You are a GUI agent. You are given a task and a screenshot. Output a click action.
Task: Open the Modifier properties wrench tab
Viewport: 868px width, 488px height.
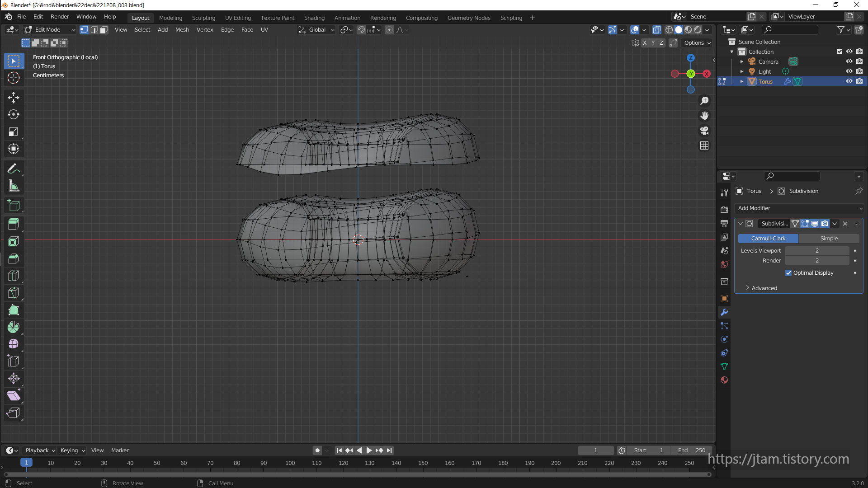(x=724, y=312)
